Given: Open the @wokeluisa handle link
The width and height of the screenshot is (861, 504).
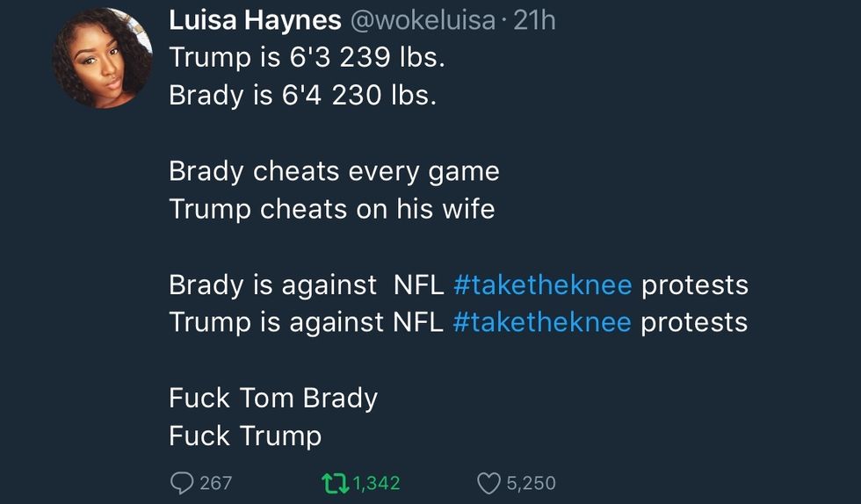Looking at the screenshot, I should 423,20.
